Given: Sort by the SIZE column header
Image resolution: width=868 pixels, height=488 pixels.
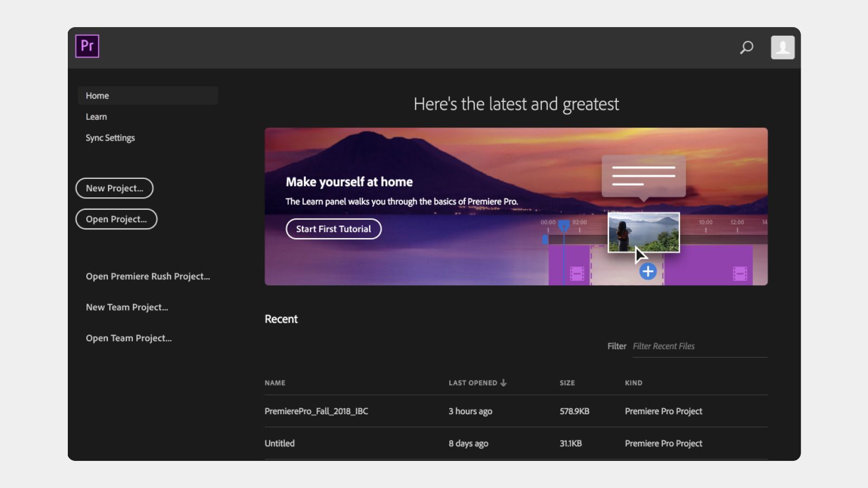Looking at the screenshot, I should pyautogui.click(x=567, y=383).
